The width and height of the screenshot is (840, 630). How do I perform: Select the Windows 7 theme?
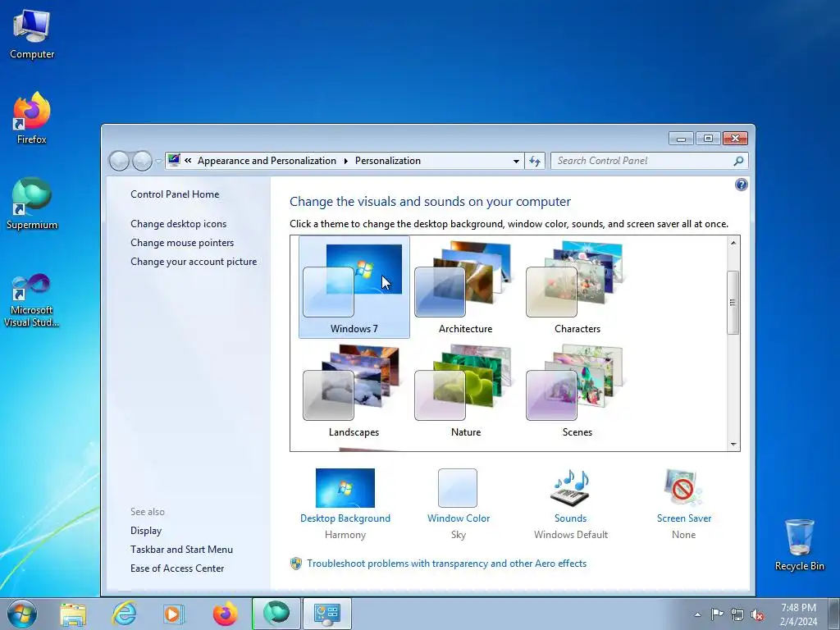click(x=354, y=287)
